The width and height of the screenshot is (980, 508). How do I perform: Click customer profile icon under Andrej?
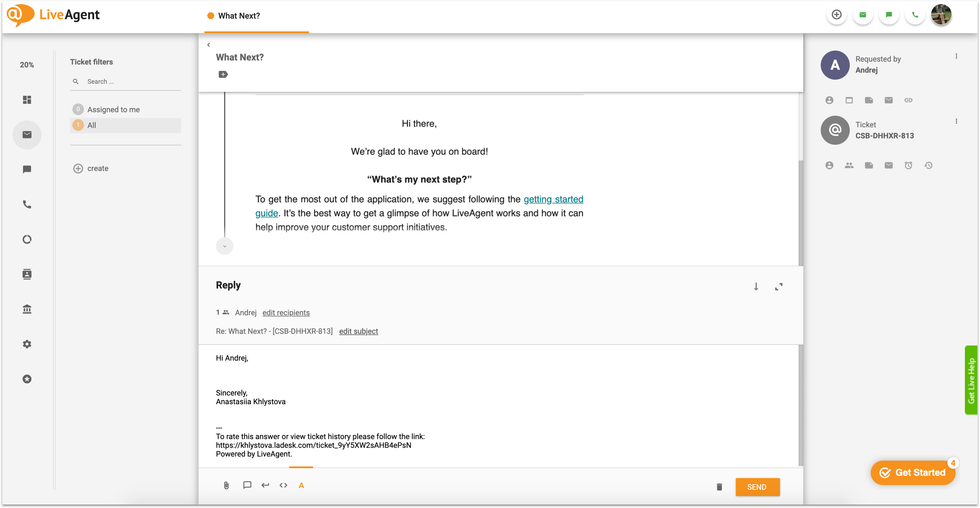pyautogui.click(x=829, y=100)
